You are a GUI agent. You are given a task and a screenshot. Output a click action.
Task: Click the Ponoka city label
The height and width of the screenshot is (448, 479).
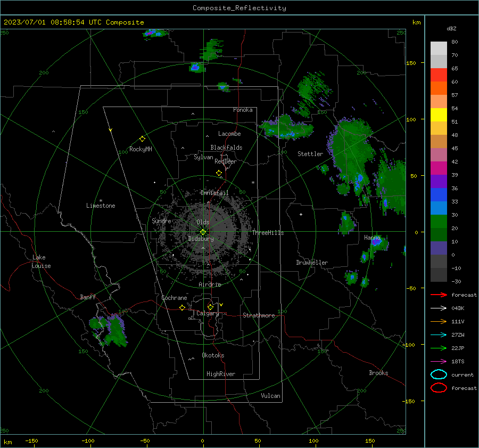click(x=243, y=110)
